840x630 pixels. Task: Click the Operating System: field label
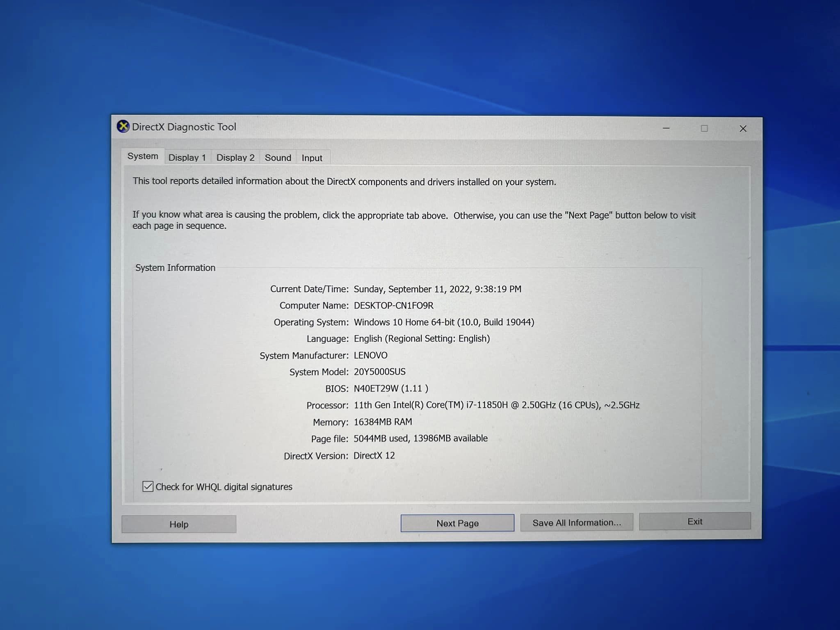(311, 322)
